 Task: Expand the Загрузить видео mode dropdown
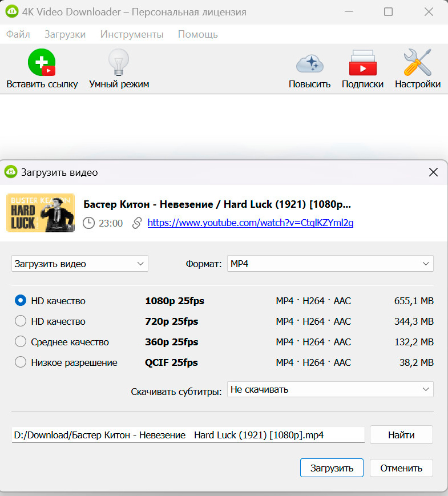(79, 264)
